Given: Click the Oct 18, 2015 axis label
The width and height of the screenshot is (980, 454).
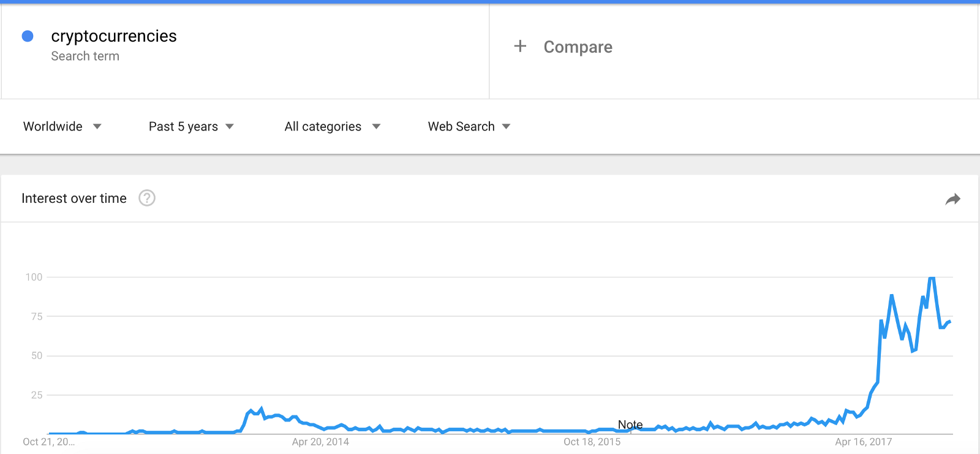Looking at the screenshot, I should 592,442.
